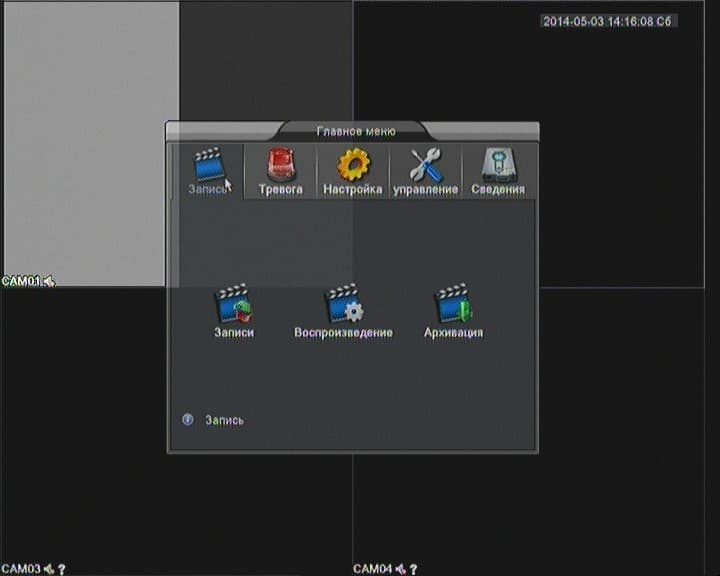Viewport: 720px width, 576px height.
Task: Click the Главное меню title bar
Action: coord(353,131)
